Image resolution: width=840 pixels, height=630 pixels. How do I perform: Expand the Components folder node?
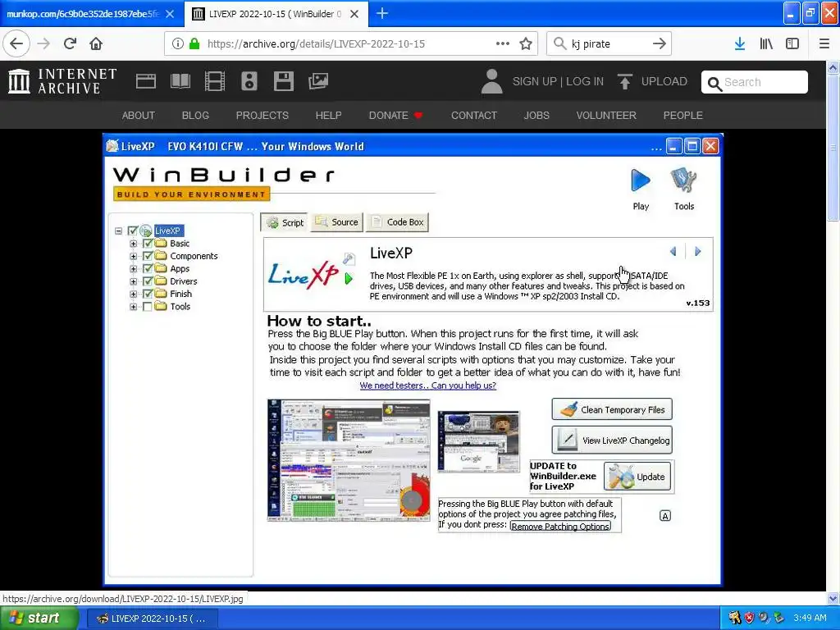tap(133, 256)
